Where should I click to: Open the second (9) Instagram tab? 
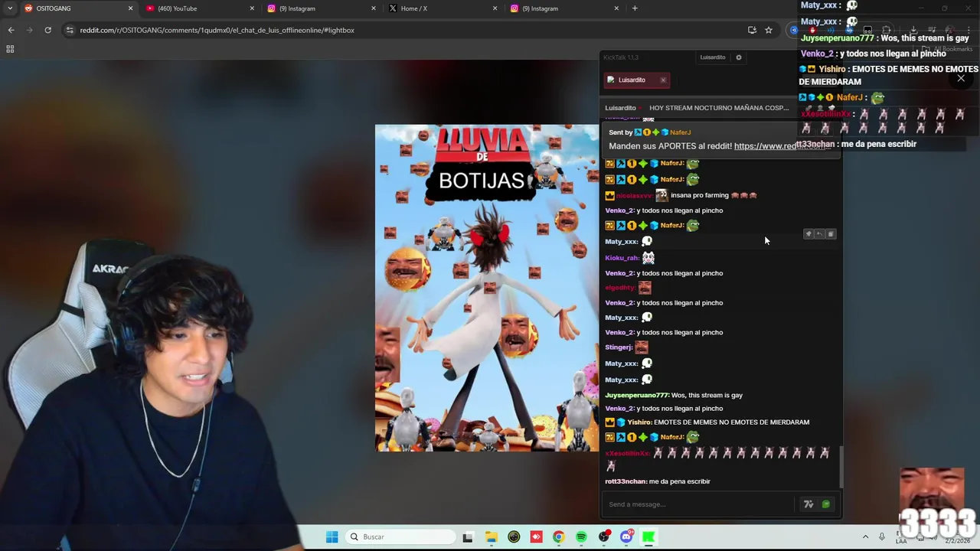click(x=564, y=8)
